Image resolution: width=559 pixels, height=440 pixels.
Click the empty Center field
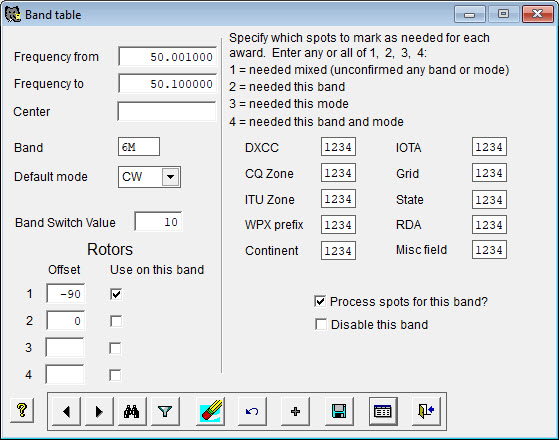coord(167,112)
